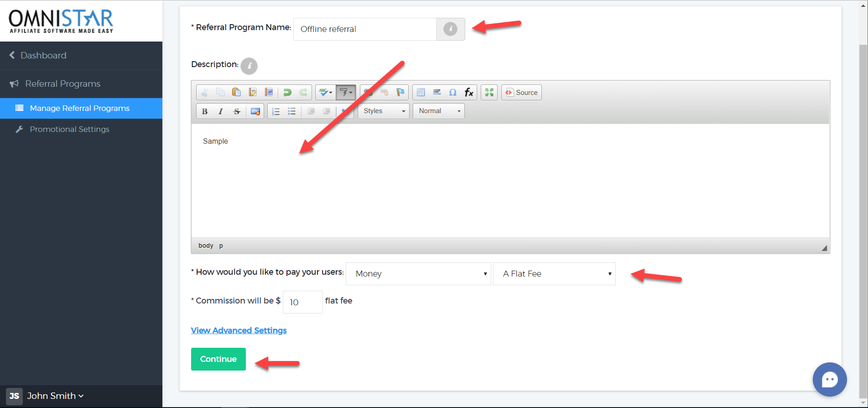Click the remove HTML format icon
This screenshot has width=868, height=408.
255,111
